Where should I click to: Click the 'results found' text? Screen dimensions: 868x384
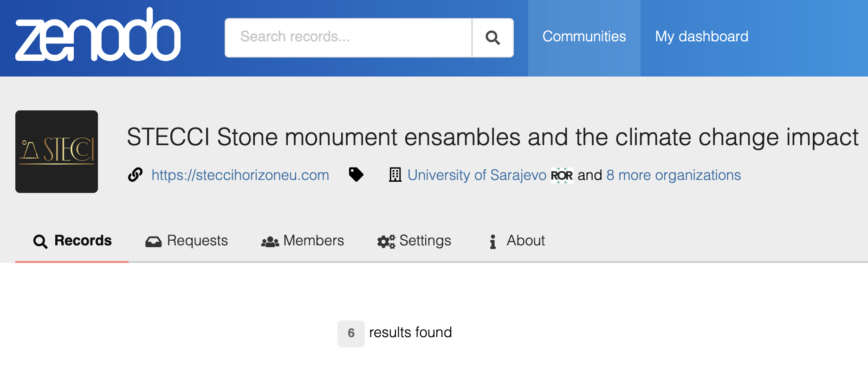pos(410,333)
